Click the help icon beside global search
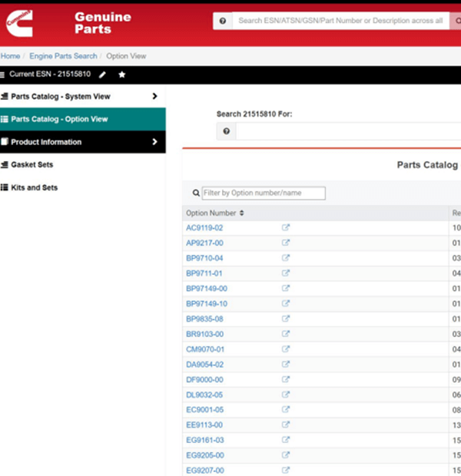This screenshot has width=461, height=476. [223, 21]
